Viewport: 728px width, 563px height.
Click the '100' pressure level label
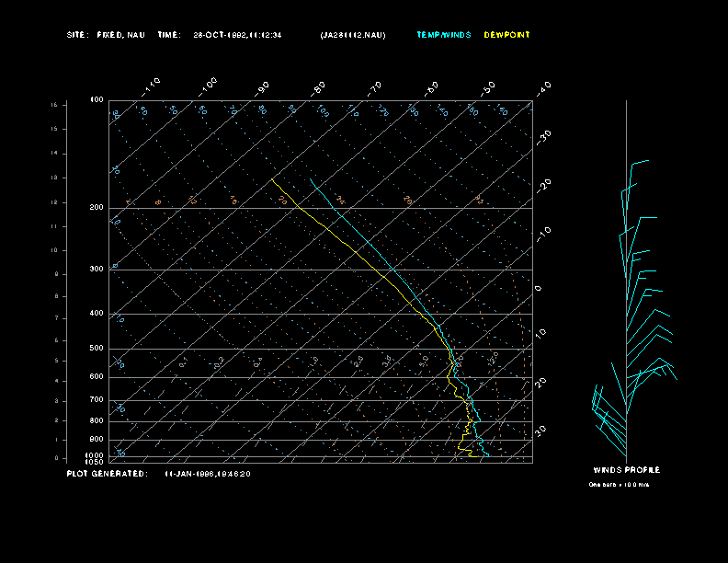tap(97, 100)
